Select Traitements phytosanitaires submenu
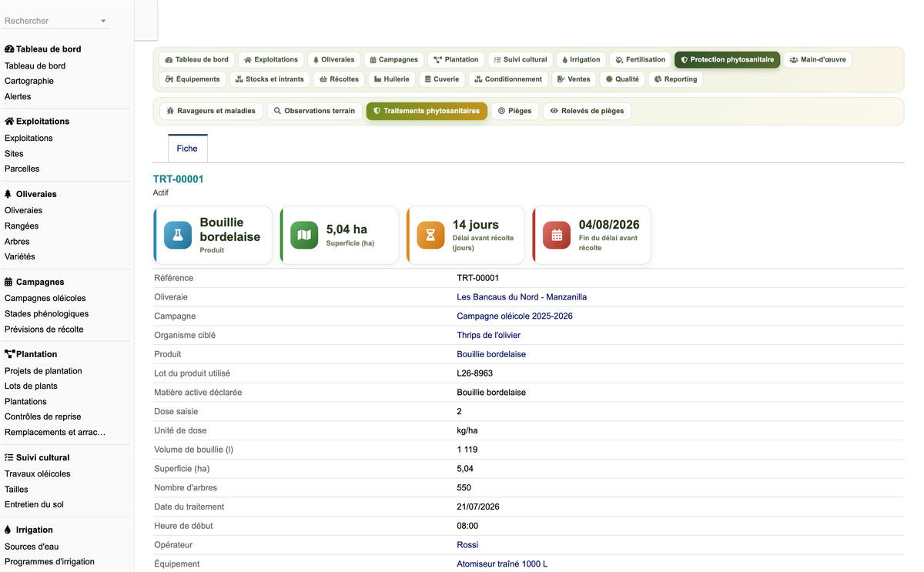Image resolution: width=924 pixels, height=572 pixels. pos(427,111)
